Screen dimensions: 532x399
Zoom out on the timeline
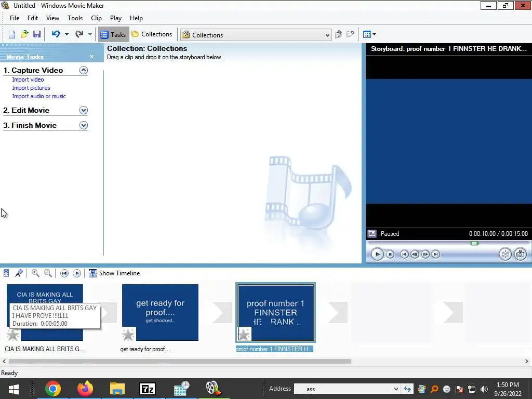click(x=48, y=273)
